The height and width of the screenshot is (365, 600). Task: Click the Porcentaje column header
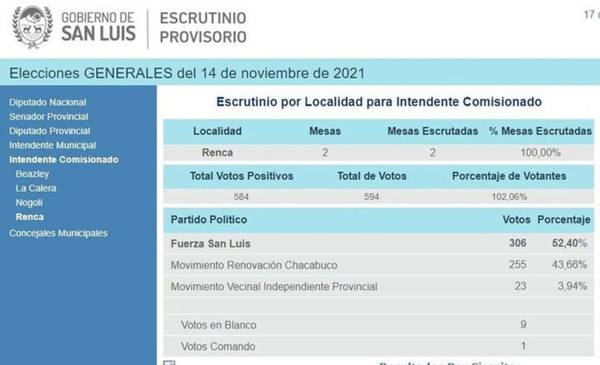(564, 220)
